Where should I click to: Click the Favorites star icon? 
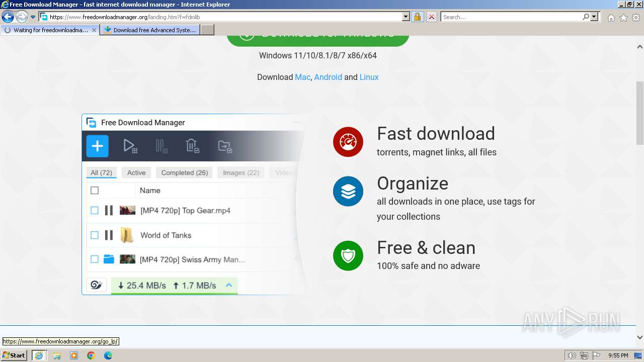(x=623, y=18)
